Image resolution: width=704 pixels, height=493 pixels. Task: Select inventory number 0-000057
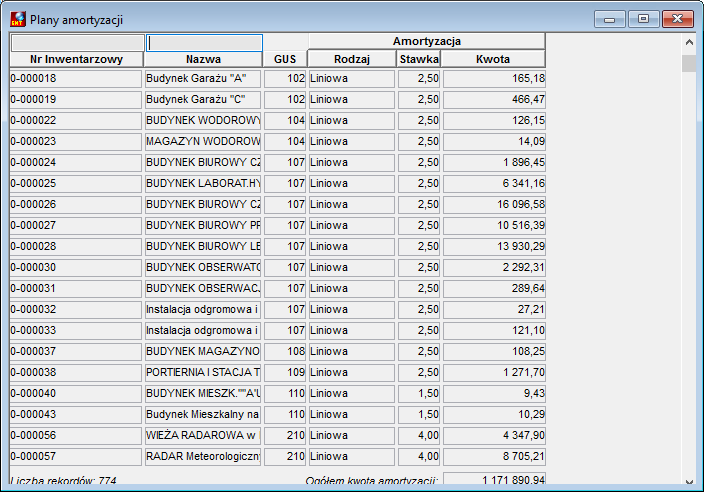(76, 457)
